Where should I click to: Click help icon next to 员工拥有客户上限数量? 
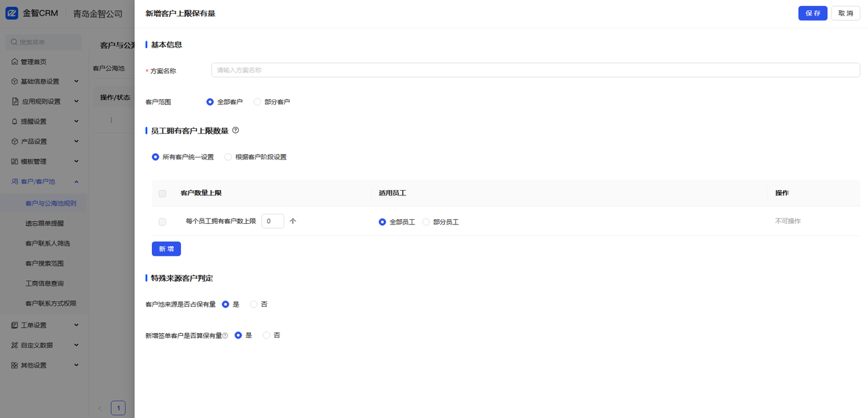(x=235, y=130)
